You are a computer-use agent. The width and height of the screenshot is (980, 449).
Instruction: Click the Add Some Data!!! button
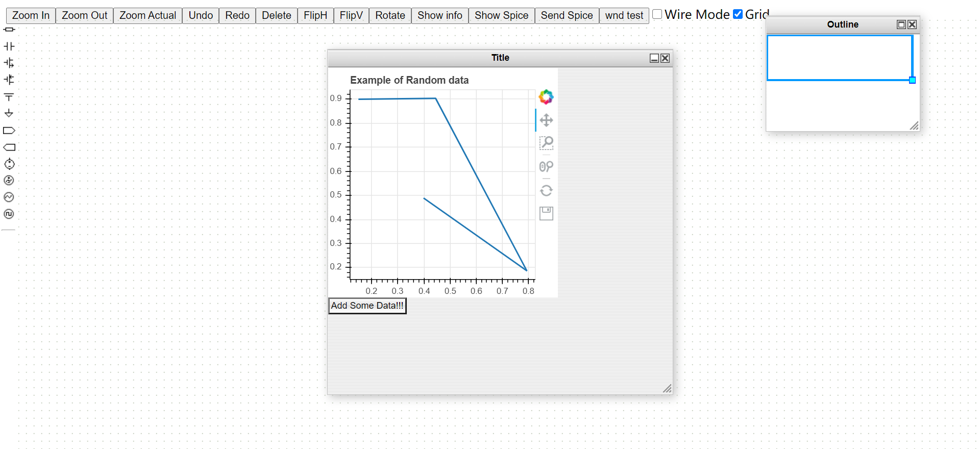pos(367,306)
